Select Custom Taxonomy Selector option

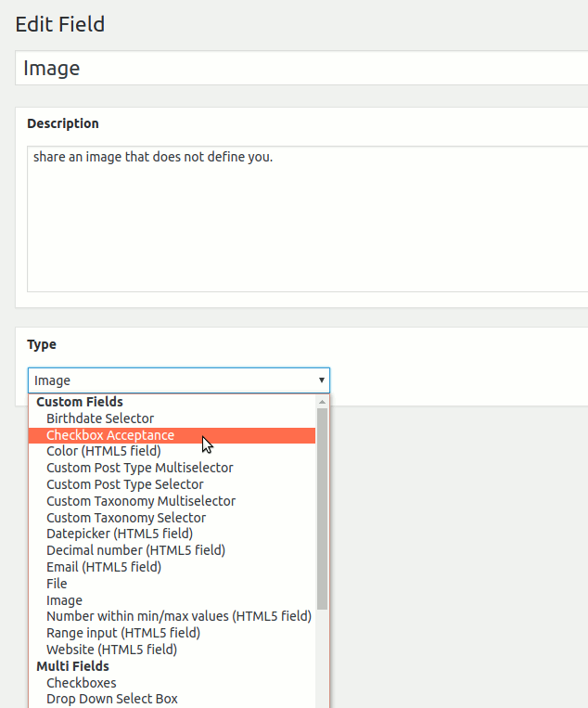point(126,518)
